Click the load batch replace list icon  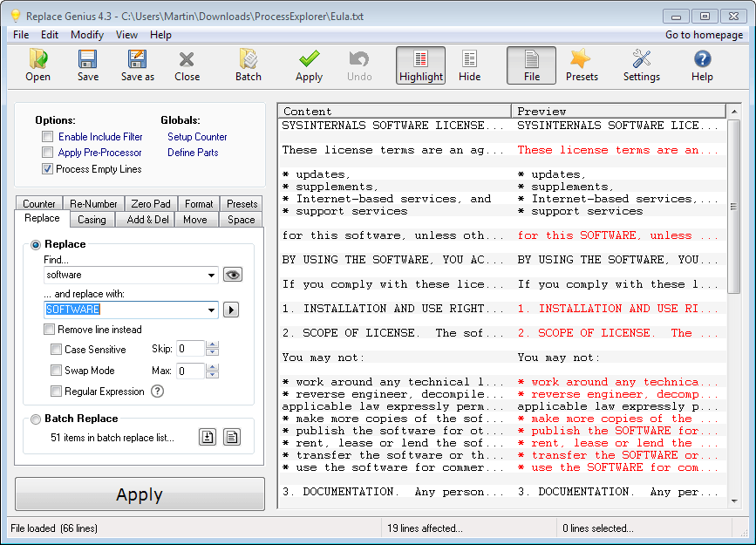(208, 437)
